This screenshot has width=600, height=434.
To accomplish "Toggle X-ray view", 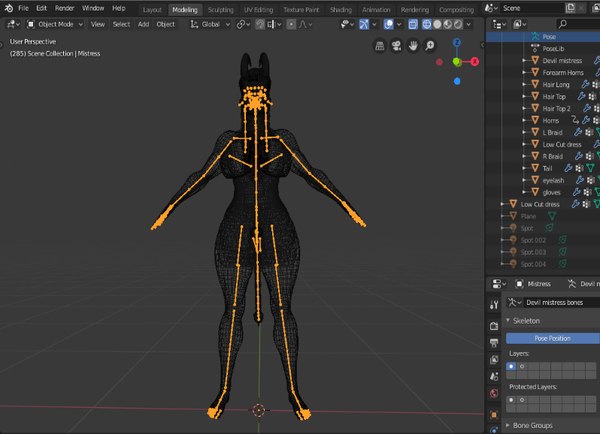I will (412, 24).
